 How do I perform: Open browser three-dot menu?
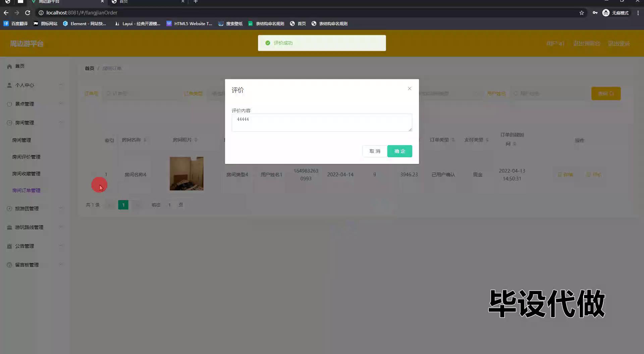(x=638, y=13)
